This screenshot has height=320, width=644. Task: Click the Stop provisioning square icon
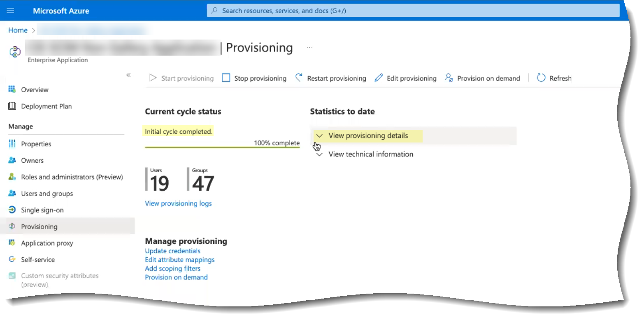pos(226,78)
